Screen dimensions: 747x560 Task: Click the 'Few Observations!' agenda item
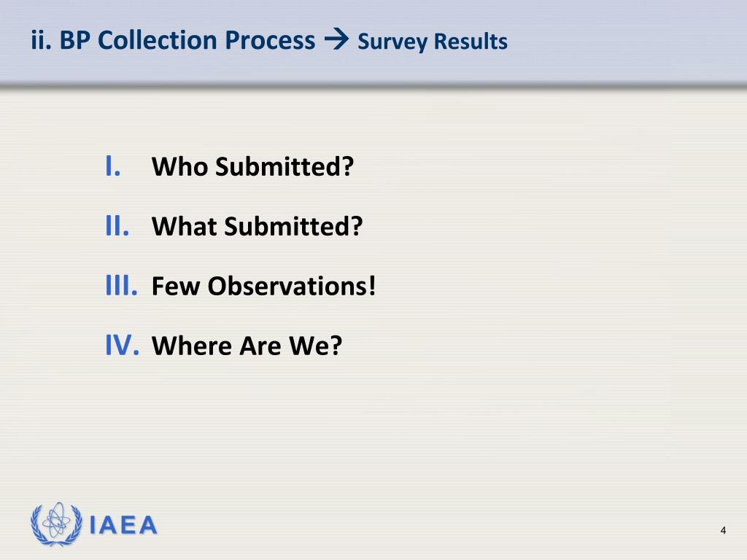[263, 286]
